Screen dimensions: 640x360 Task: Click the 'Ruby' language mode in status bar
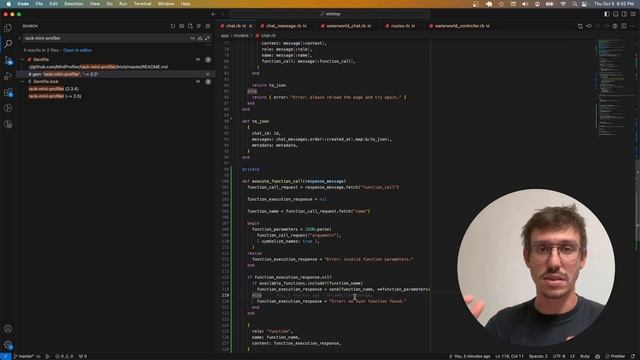pos(585,356)
